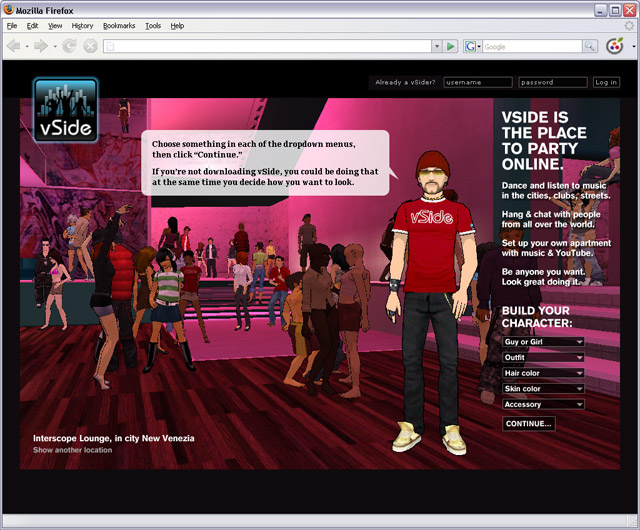640x530 pixels.
Task: Click the Google search engine icon
Action: (x=470, y=46)
